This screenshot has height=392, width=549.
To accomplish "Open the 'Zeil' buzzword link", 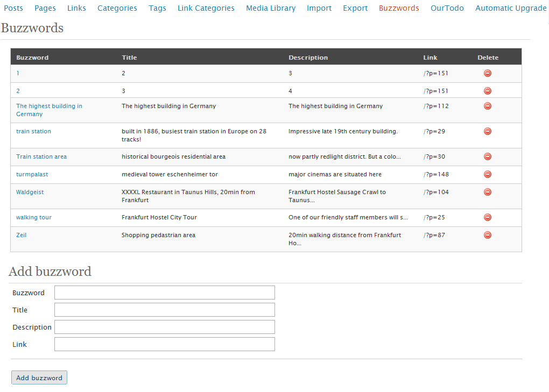I will (22, 235).
